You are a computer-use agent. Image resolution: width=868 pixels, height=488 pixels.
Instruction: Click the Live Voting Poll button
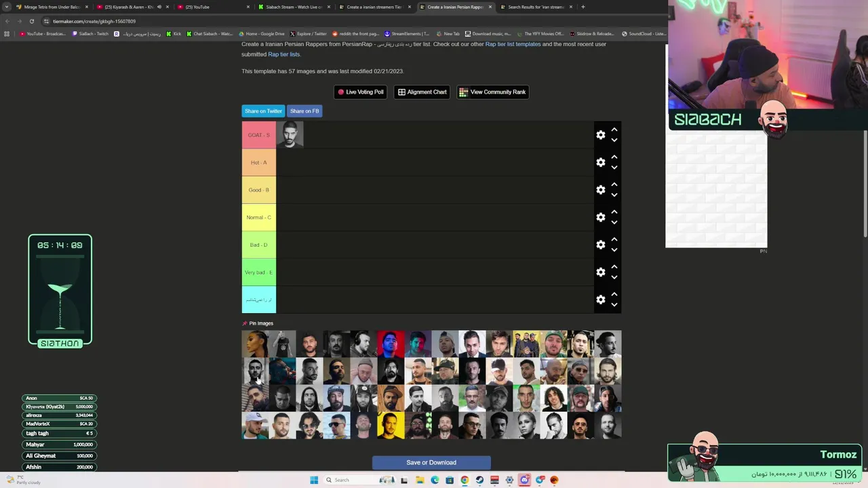[x=360, y=92]
